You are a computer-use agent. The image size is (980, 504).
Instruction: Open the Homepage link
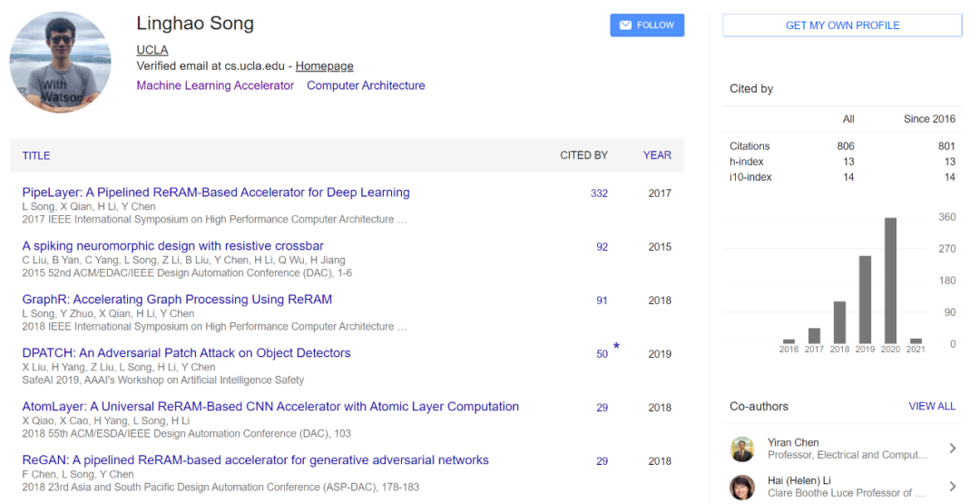(324, 66)
